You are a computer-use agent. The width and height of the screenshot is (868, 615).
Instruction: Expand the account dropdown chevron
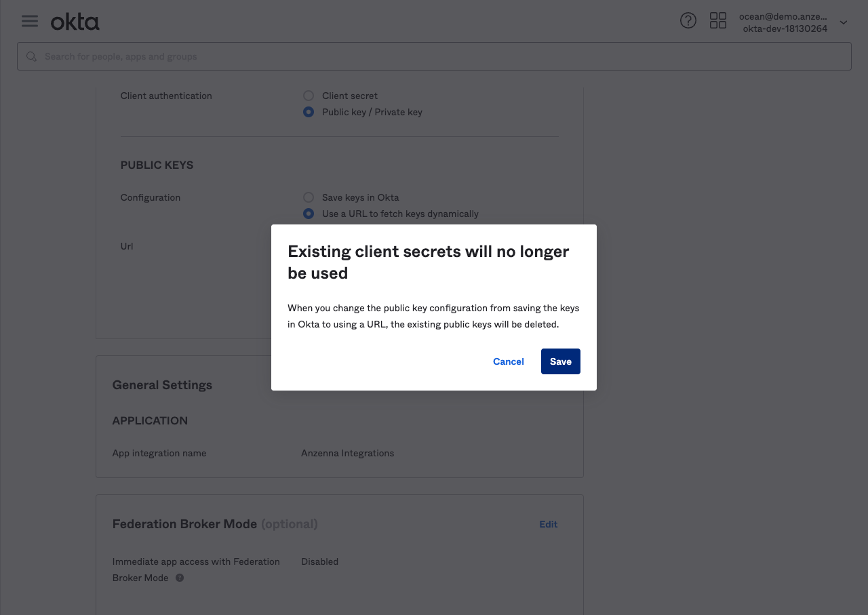click(x=844, y=22)
